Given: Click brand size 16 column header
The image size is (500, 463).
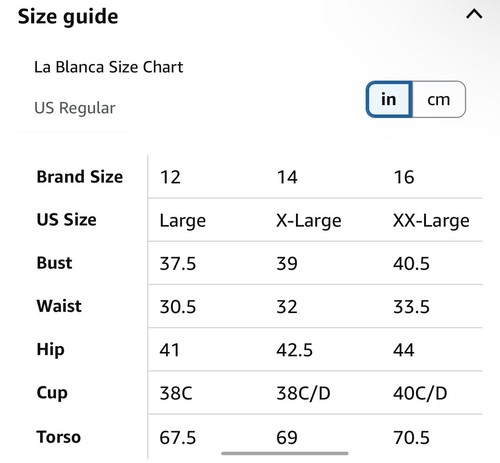Looking at the screenshot, I should click(x=404, y=177).
